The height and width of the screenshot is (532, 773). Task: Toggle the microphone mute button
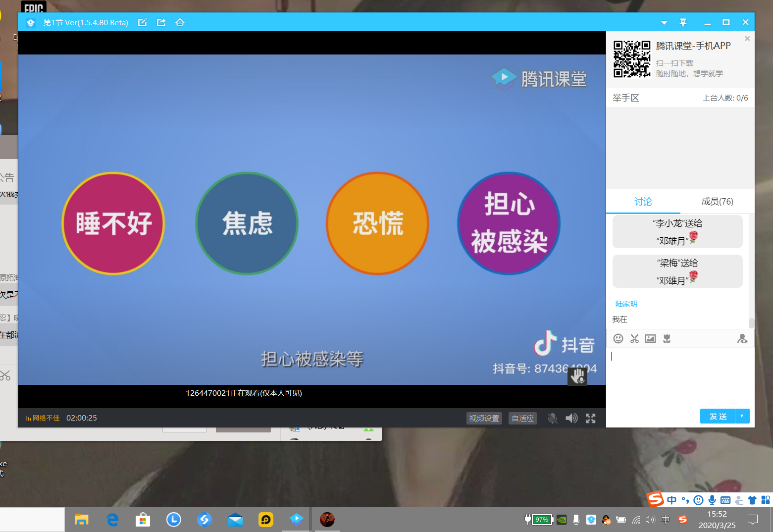553,419
